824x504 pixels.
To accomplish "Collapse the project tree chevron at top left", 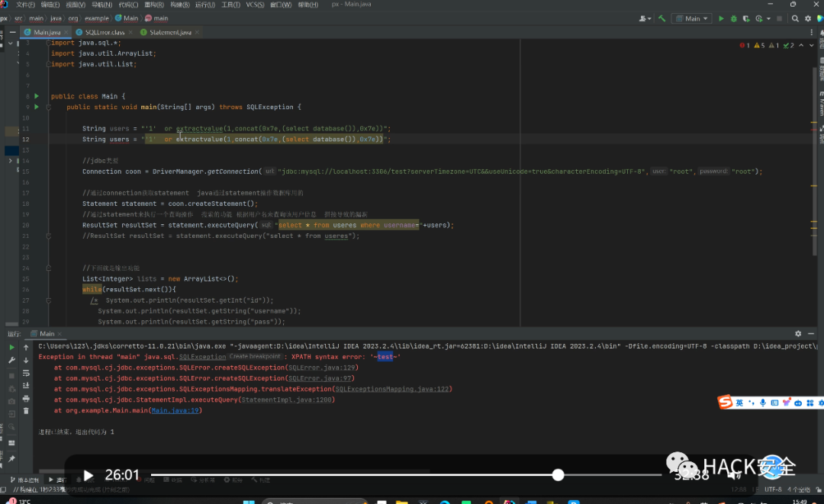I will (x=10, y=43).
